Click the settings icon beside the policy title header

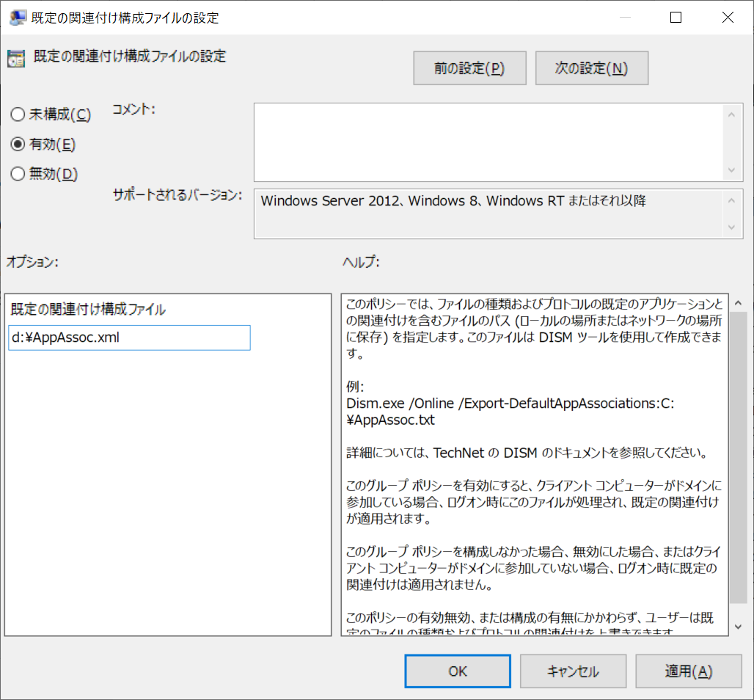[x=15, y=57]
